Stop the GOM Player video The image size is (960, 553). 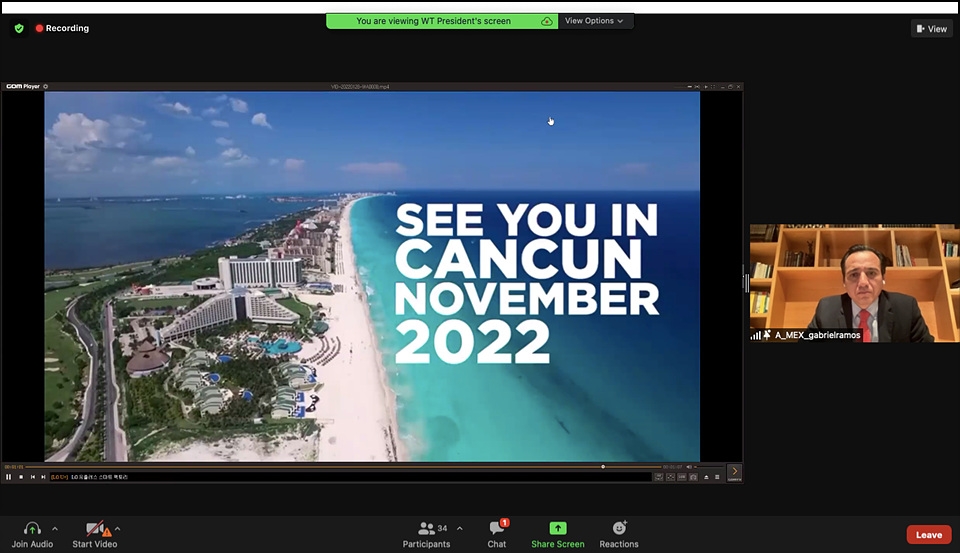20,477
